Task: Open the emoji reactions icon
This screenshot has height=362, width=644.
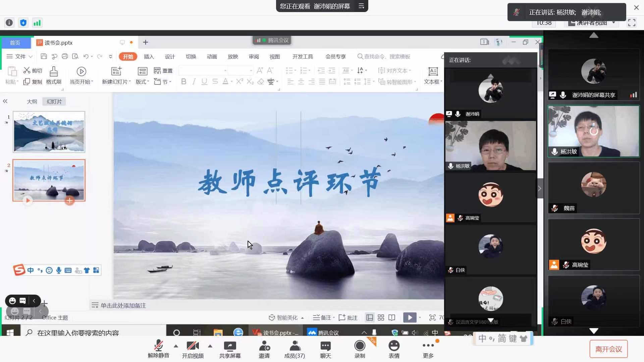Action: pos(394,346)
